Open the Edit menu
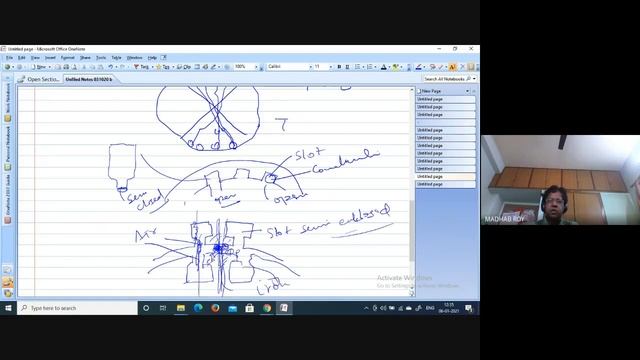This screenshot has width=640, height=360. point(22,58)
